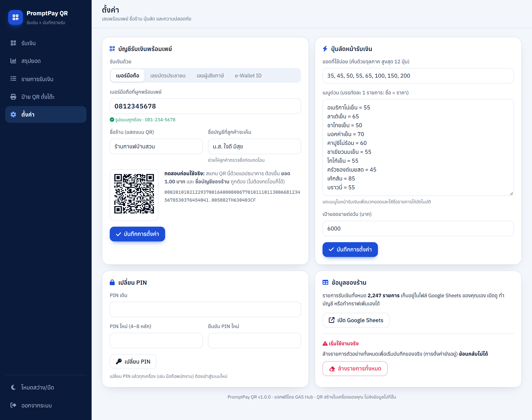Toggle โหมดสว่าง/มืด light/dark mode
532x420 pixels.
[46, 387]
